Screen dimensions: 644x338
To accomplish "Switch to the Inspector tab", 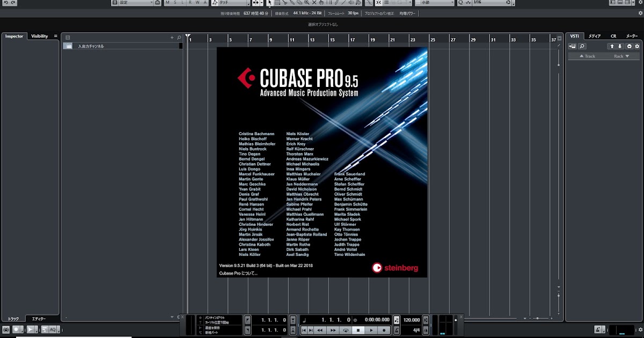I will (14, 36).
